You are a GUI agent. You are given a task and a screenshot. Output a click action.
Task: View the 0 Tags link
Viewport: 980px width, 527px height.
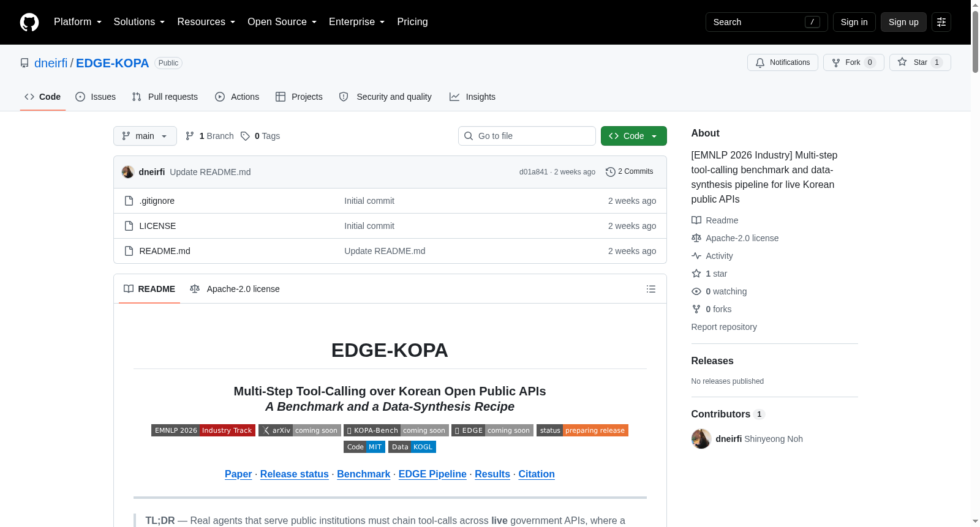tap(260, 136)
